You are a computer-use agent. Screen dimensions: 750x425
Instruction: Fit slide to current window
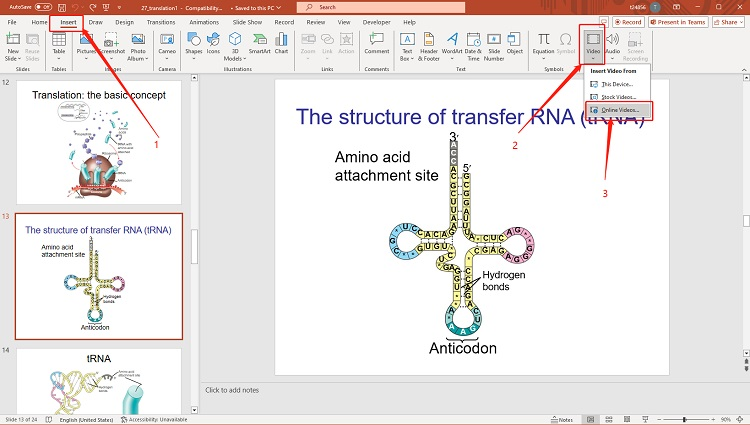(740, 419)
